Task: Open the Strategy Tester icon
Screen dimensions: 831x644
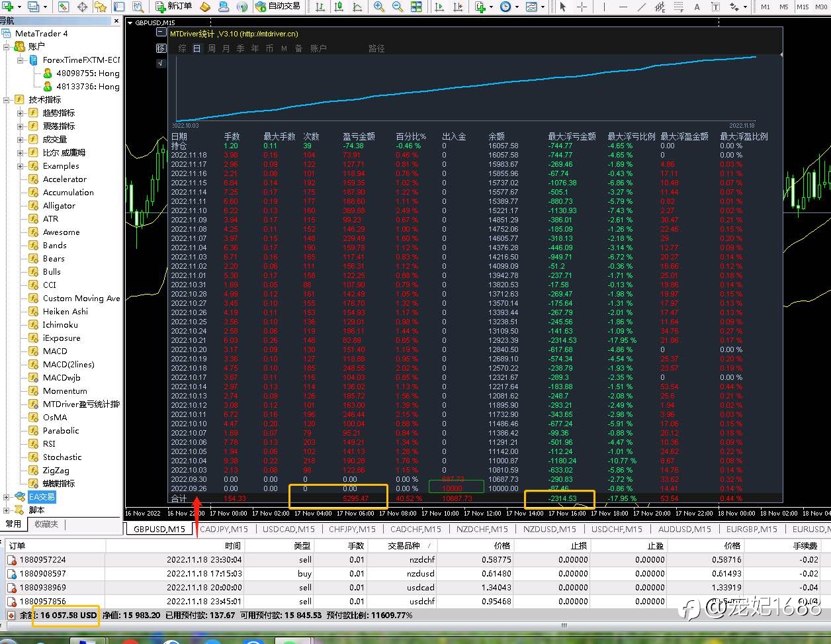Action: pyautogui.click(x=138, y=7)
